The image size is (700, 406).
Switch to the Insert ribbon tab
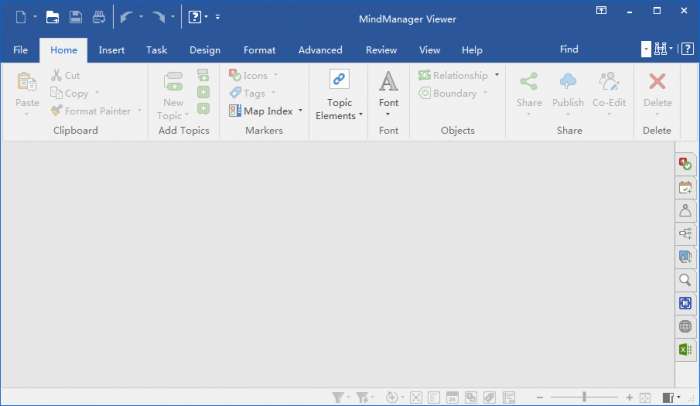[x=112, y=50]
